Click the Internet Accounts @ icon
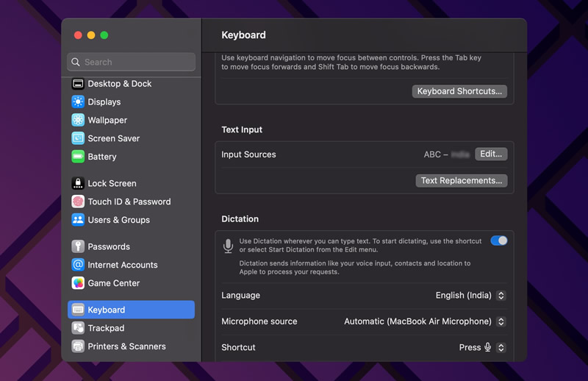The image size is (588, 381). 78,265
